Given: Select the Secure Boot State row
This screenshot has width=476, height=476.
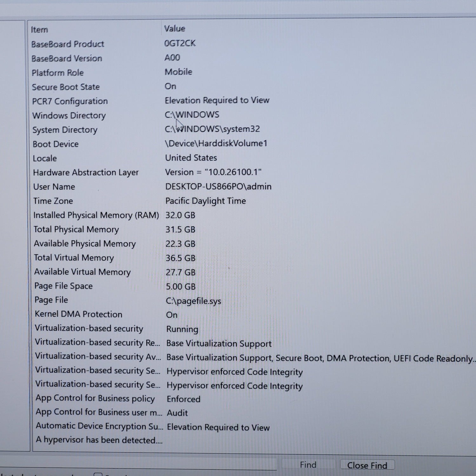Looking at the screenshot, I should point(66,87).
